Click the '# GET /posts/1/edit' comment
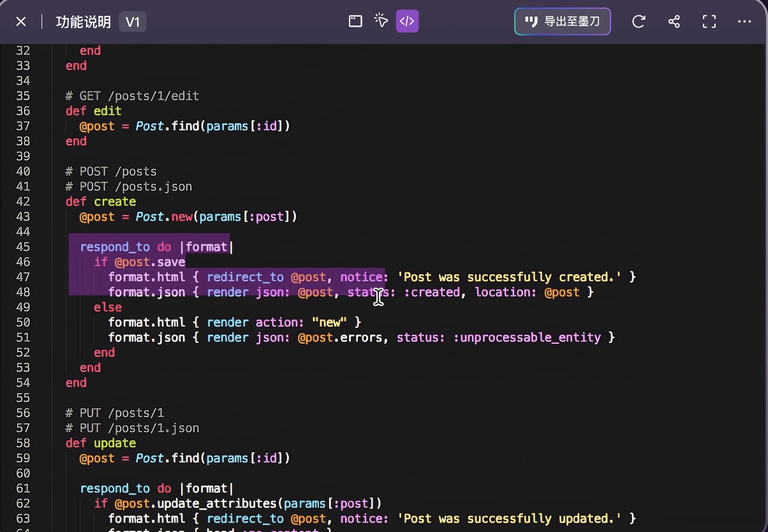Image resolution: width=768 pixels, height=532 pixels. (133, 96)
